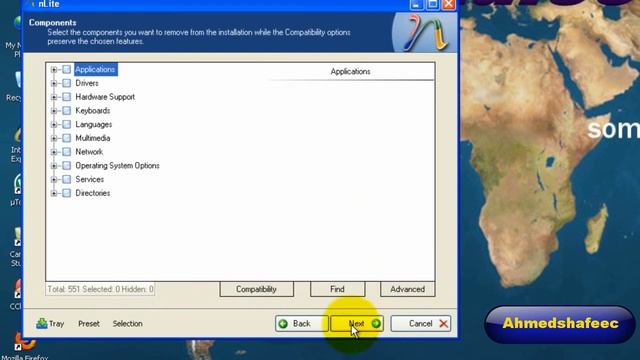Open the Selection menu
The height and width of the screenshot is (360, 640).
pos(127,324)
